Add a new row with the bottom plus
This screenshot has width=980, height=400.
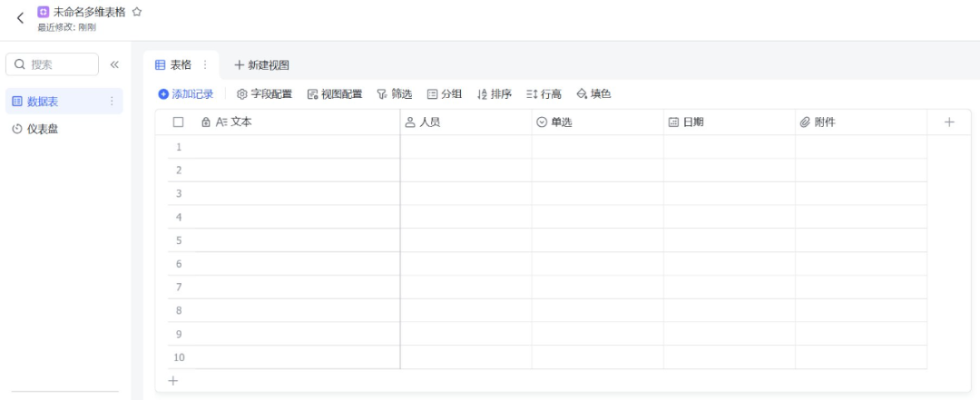[173, 381]
